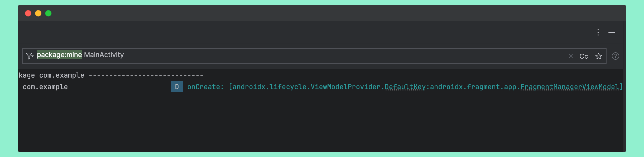Click the D debug level badge
The height and width of the screenshot is (157, 644).
tap(177, 87)
